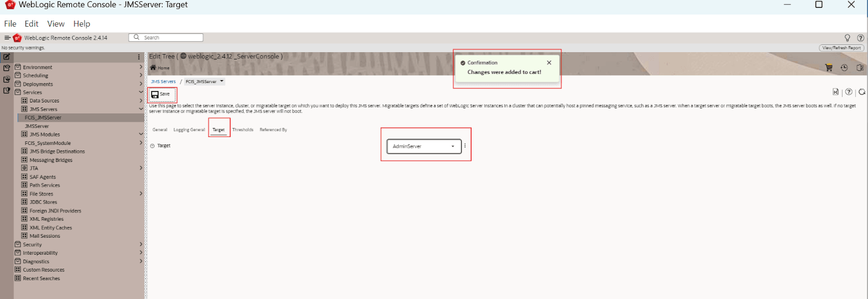Image resolution: width=868 pixels, height=299 pixels.
Task: Open the history clock icon
Action: [844, 68]
